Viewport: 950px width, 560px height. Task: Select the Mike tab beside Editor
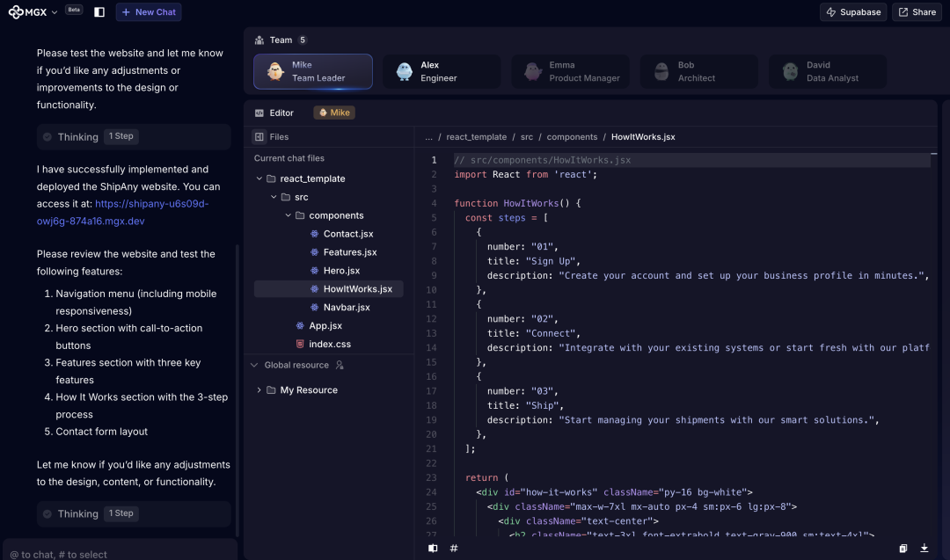[x=334, y=113]
